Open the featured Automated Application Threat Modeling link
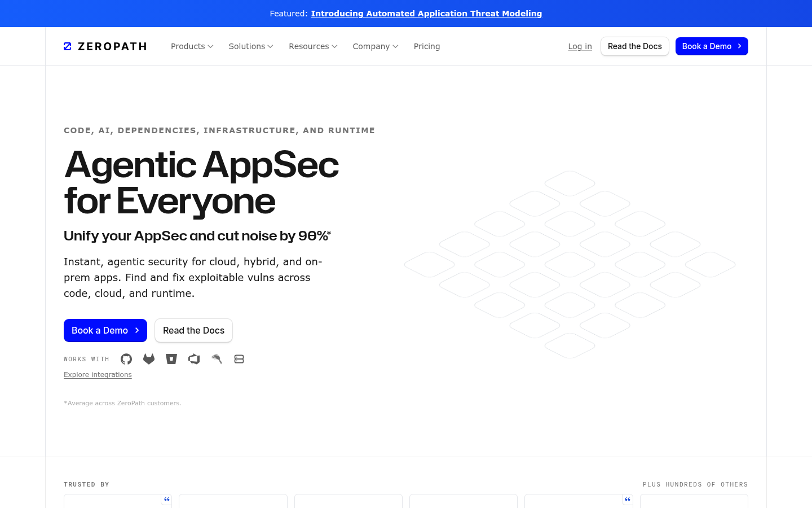The height and width of the screenshot is (508, 812). coord(426,14)
